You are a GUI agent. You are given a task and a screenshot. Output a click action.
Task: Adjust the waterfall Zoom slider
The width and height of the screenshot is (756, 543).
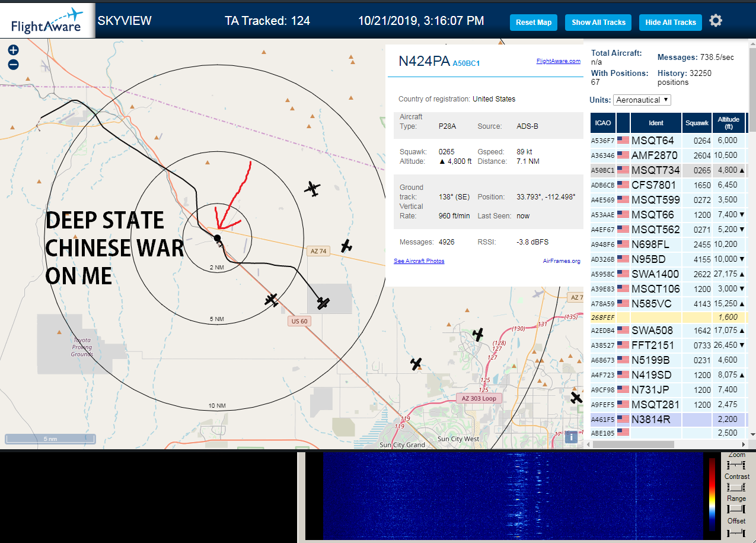point(736,465)
